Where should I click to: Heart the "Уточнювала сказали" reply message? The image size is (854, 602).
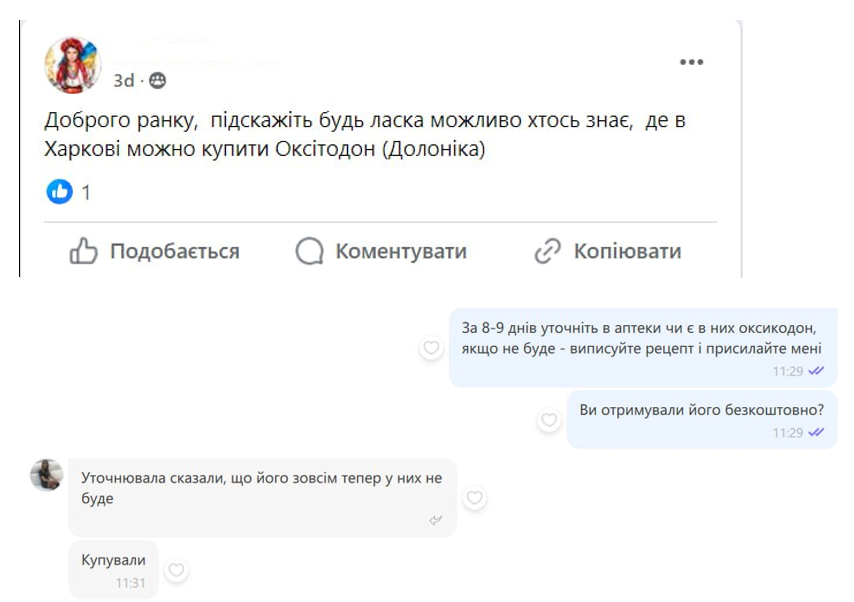(x=475, y=497)
